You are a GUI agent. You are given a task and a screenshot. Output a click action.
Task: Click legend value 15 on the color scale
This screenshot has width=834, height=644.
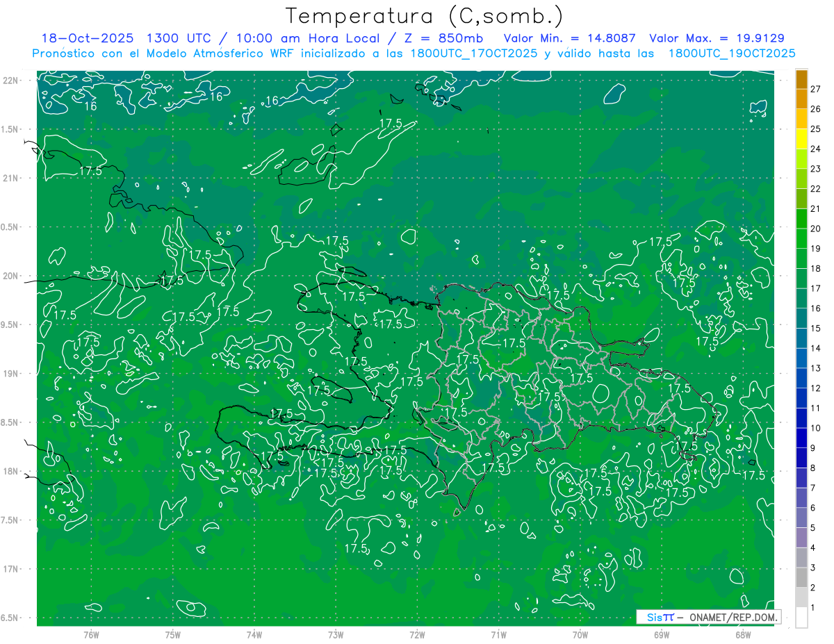pos(816,328)
